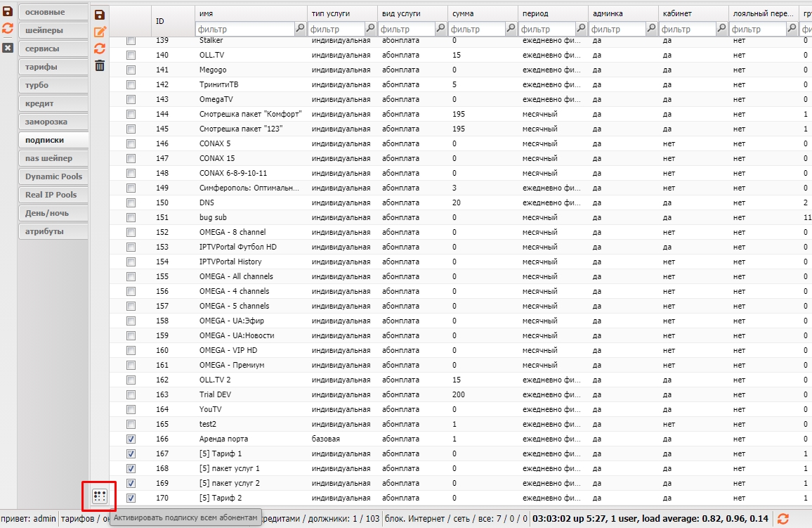Select the YouTV subscription row
Image resolution: width=812 pixels, height=528 pixels.
tap(211, 409)
